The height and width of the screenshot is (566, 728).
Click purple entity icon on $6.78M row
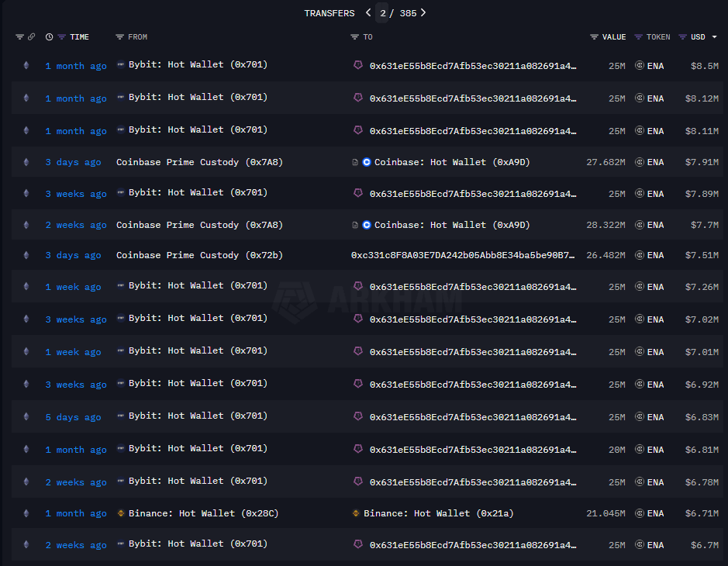click(358, 481)
